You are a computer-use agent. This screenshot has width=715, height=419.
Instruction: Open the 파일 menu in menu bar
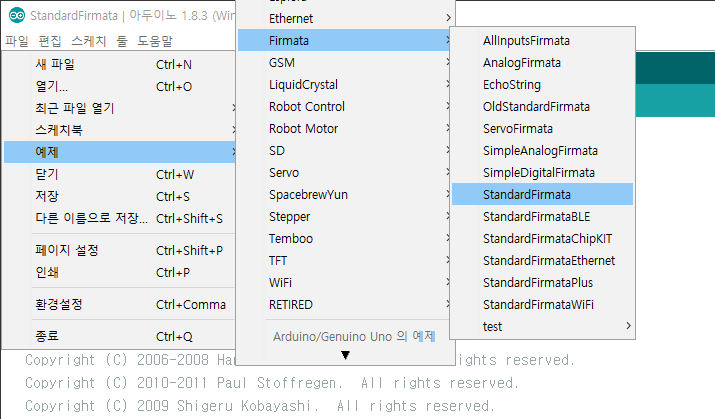coord(17,41)
